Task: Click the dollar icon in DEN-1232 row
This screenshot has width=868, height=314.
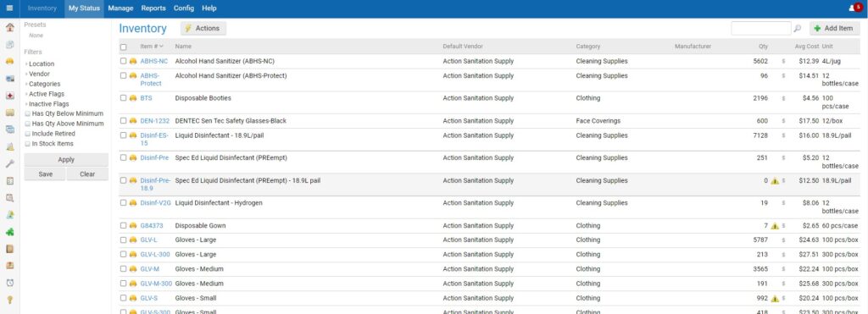Action: [x=783, y=121]
